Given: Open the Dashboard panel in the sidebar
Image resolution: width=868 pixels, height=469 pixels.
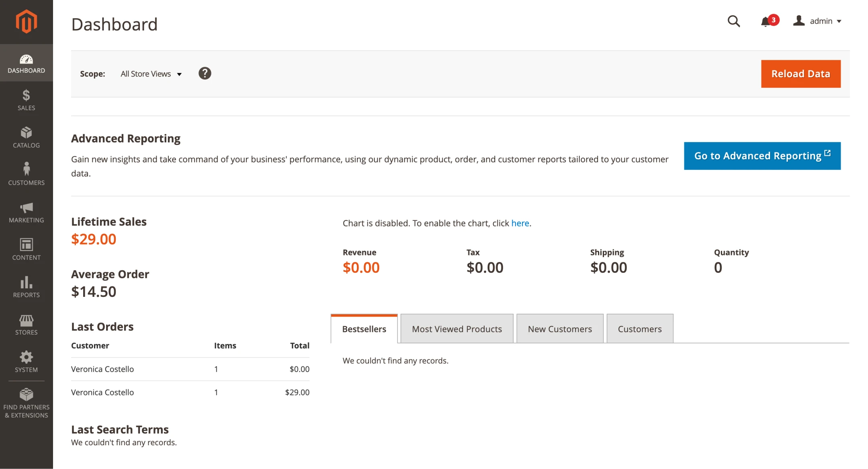Looking at the screenshot, I should 26,64.
